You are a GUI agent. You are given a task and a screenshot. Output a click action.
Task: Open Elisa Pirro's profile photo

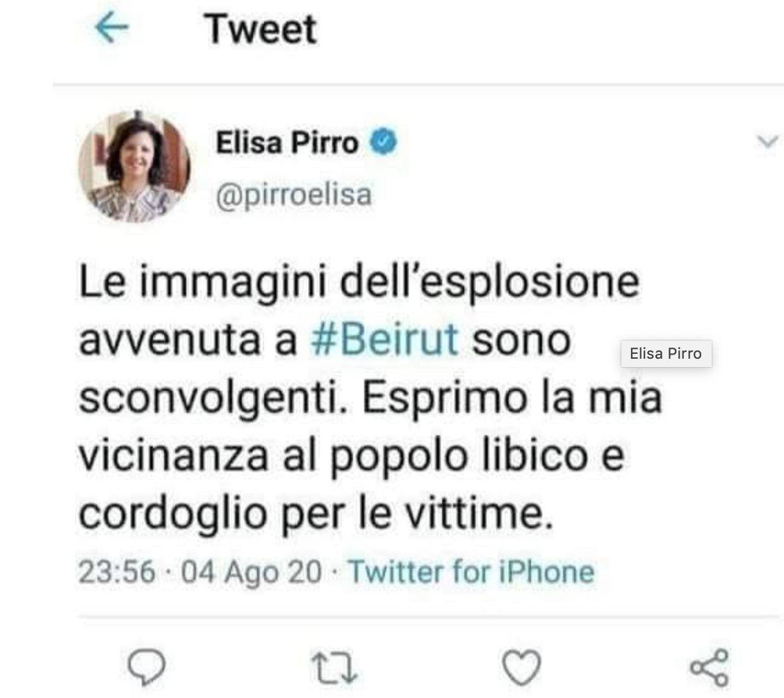pos(134,166)
